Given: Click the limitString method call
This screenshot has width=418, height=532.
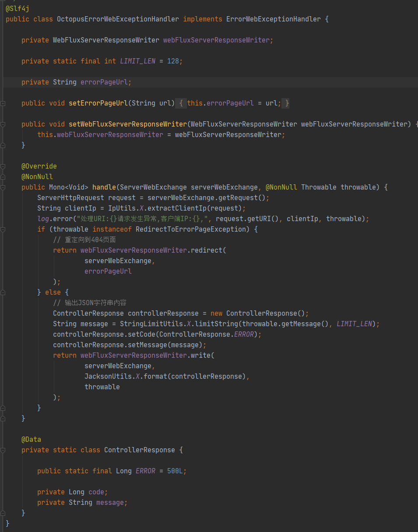Looking at the screenshot, I should 216,324.
